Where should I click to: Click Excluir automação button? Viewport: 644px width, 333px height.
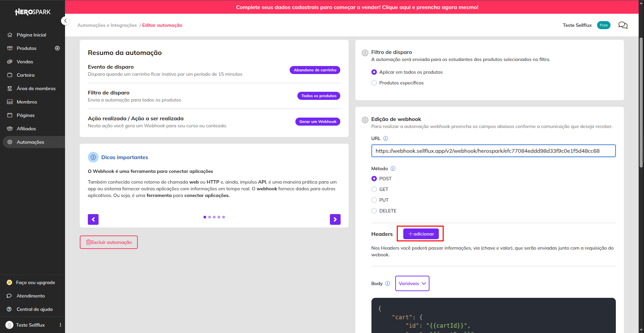click(x=109, y=242)
